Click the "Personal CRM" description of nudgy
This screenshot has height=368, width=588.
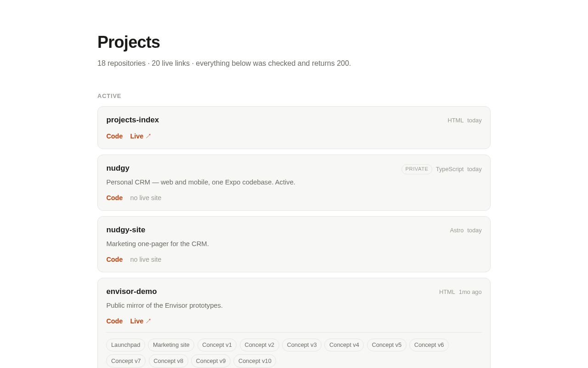point(201,182)
